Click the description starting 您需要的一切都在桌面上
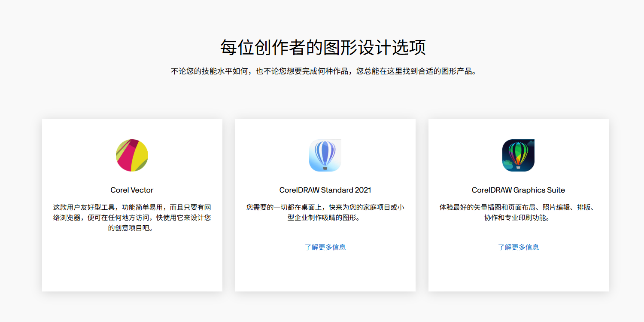 point(325,212)
